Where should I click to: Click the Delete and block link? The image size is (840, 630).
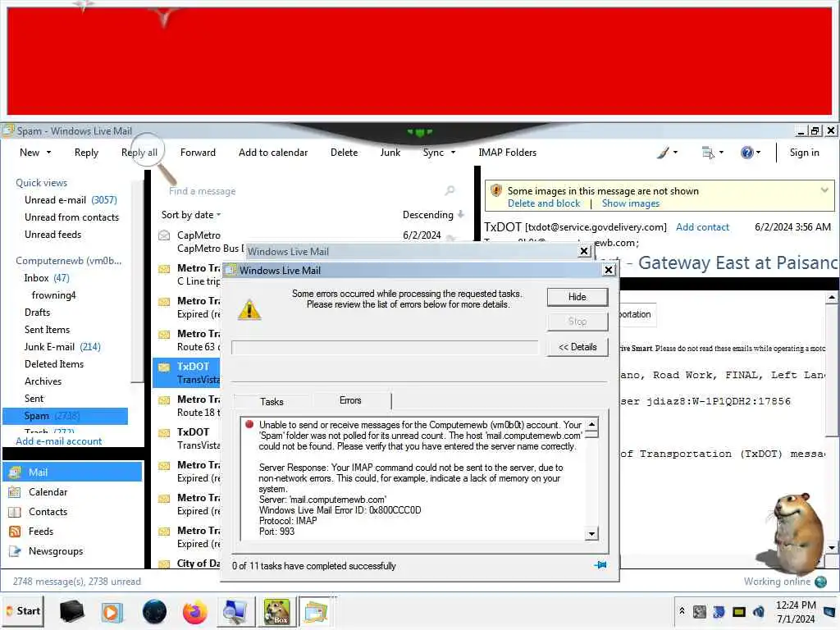544,203
